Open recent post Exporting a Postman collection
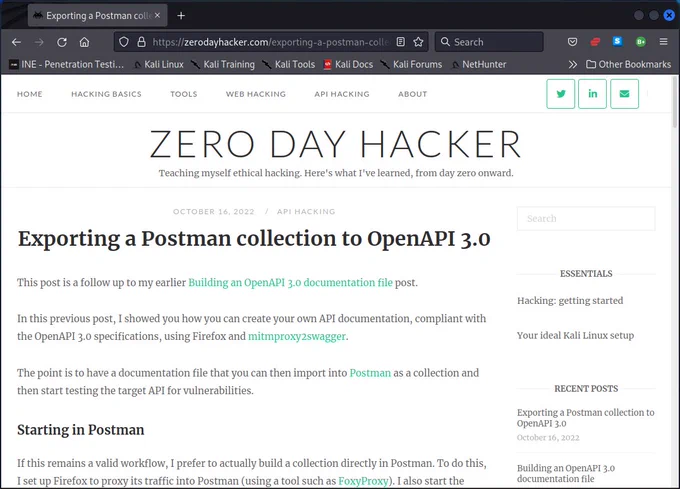680x489 pixels. [x=586, y=418]
